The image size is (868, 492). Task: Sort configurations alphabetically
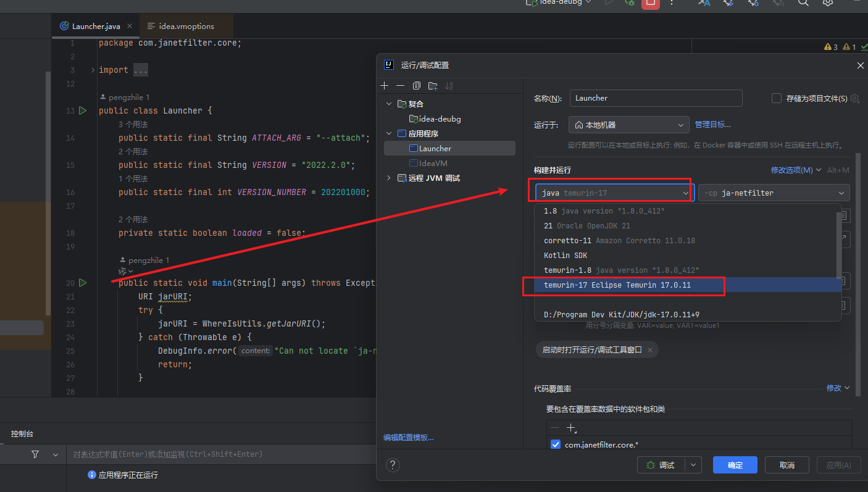(x=448, y=85)
